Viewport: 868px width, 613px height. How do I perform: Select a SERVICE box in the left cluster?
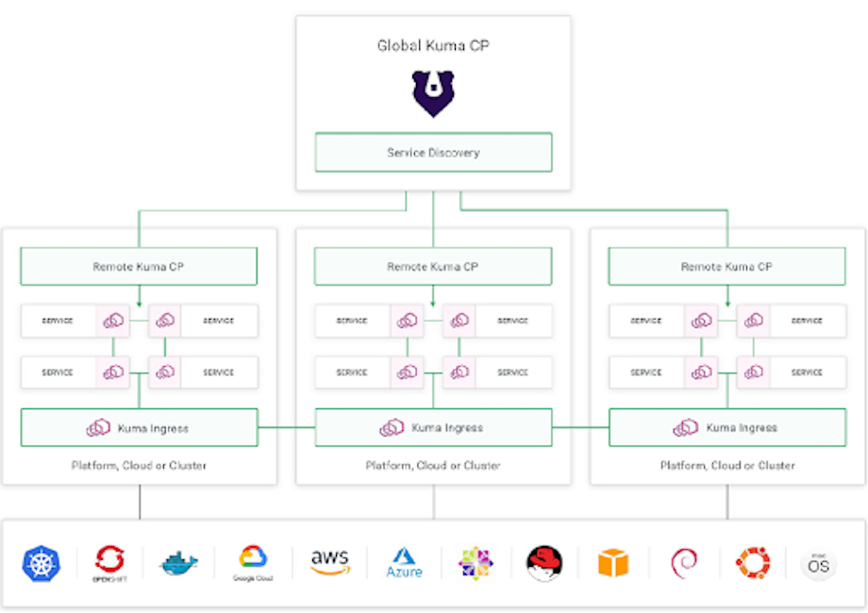point(57,321)
